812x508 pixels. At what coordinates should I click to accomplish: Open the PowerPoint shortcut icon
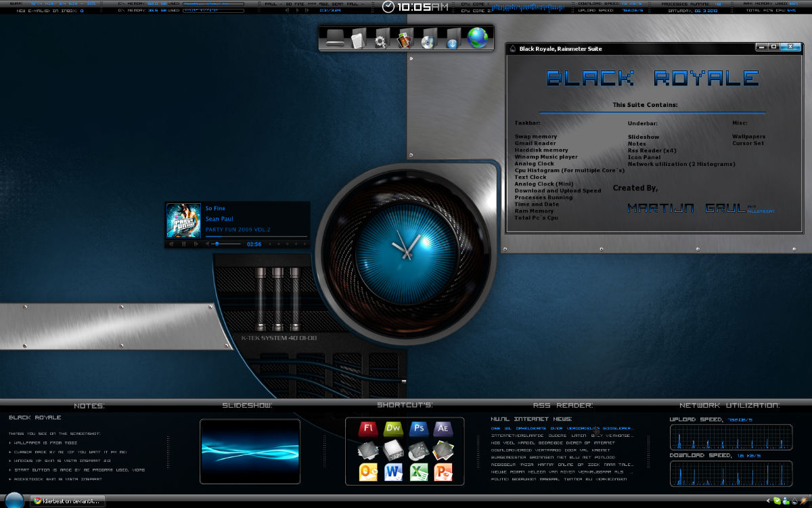(x=443, y=472)
